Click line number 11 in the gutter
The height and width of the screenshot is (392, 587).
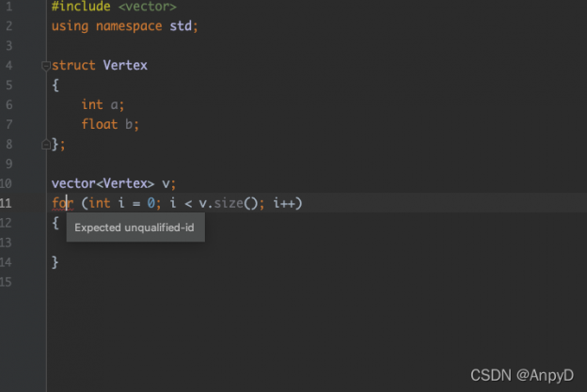[7, 203]
